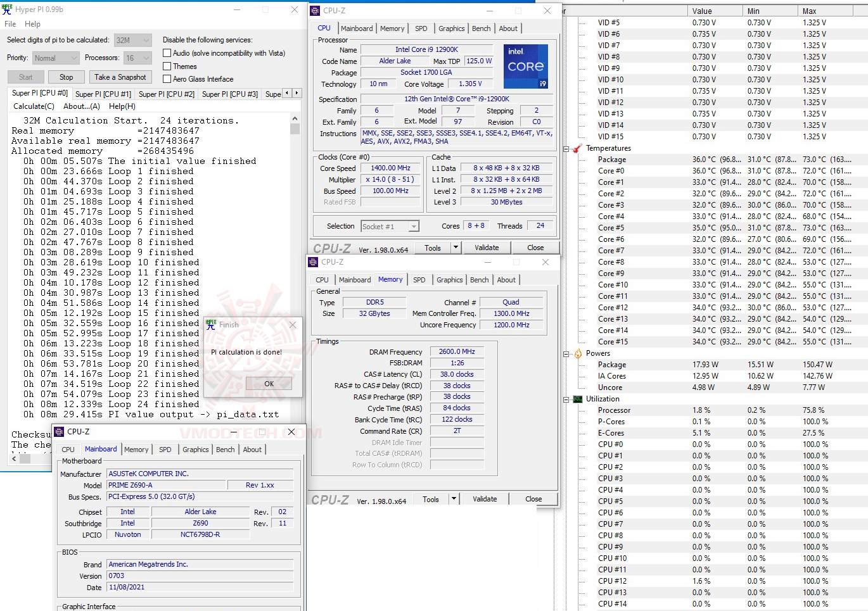Click the Intel Core i9 logo in CPU-Z
868x611 pixels.
click(x=525, y=66)
